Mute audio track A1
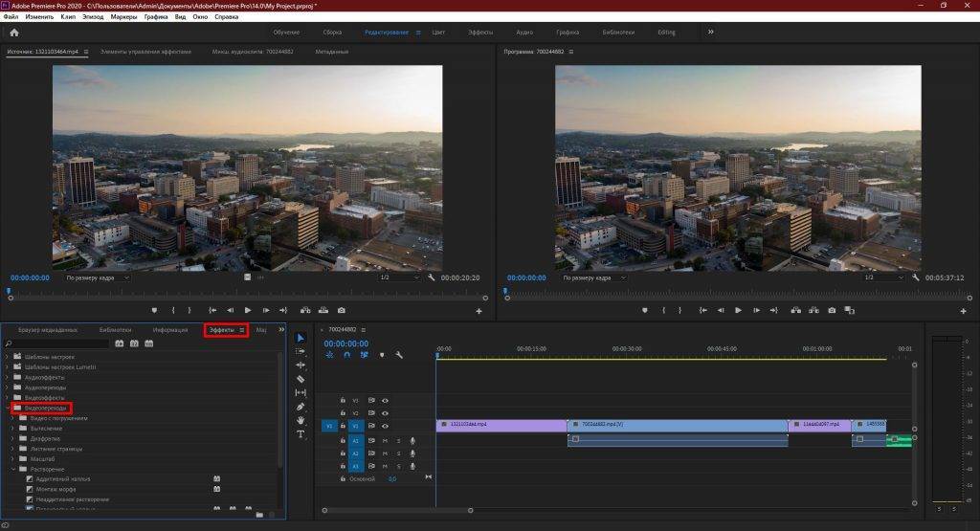The height and width of the screenshot is (531, 980). point(386,440)
